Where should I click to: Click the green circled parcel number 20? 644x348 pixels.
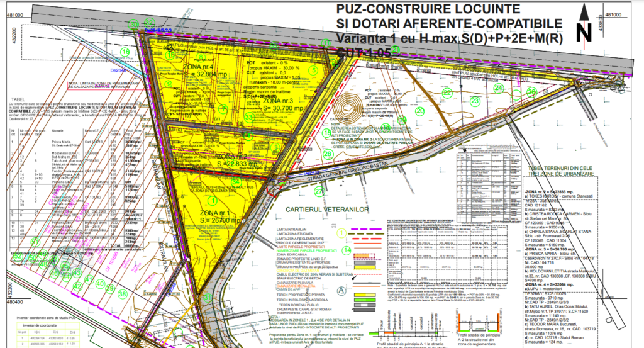pos(420,110)
